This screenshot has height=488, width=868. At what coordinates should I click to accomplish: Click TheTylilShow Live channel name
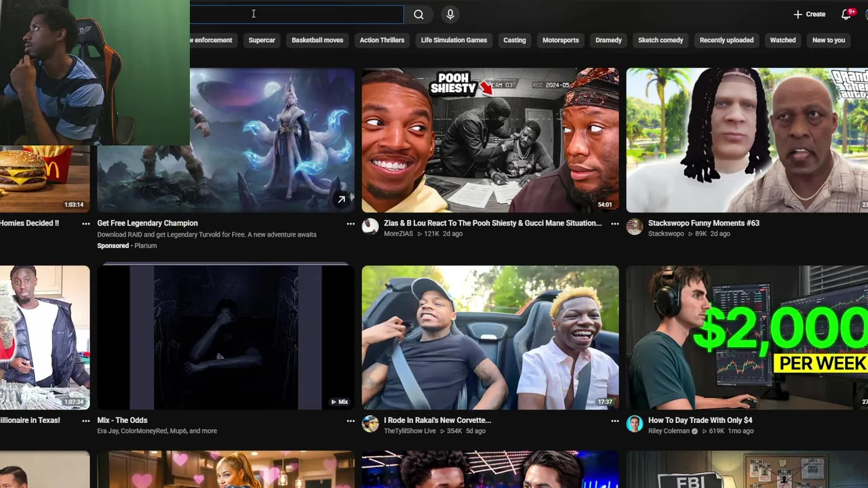pos(410,431)
